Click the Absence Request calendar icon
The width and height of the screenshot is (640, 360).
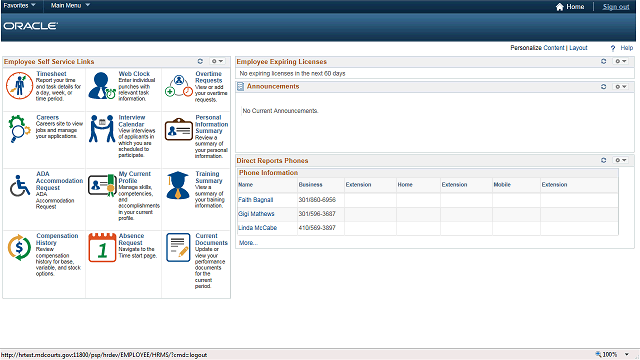(102, 247)
